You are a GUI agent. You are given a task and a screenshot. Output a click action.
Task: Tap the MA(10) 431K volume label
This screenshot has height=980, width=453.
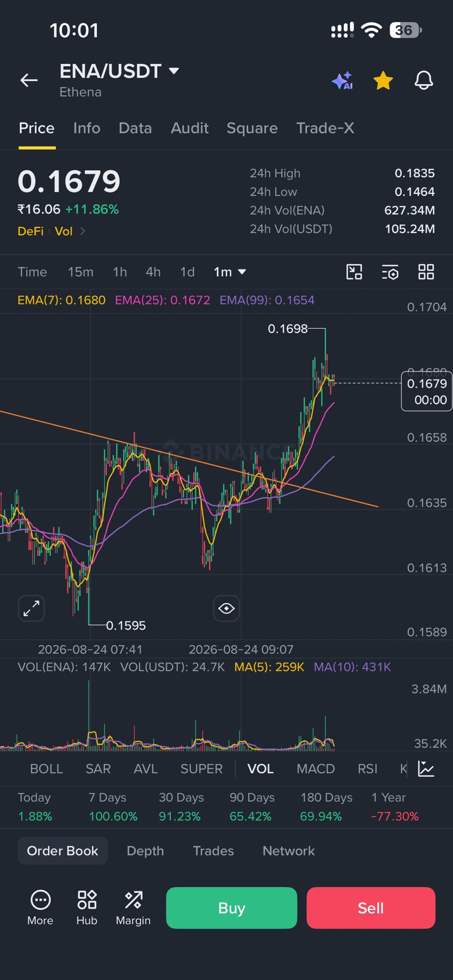pos(352,667)
